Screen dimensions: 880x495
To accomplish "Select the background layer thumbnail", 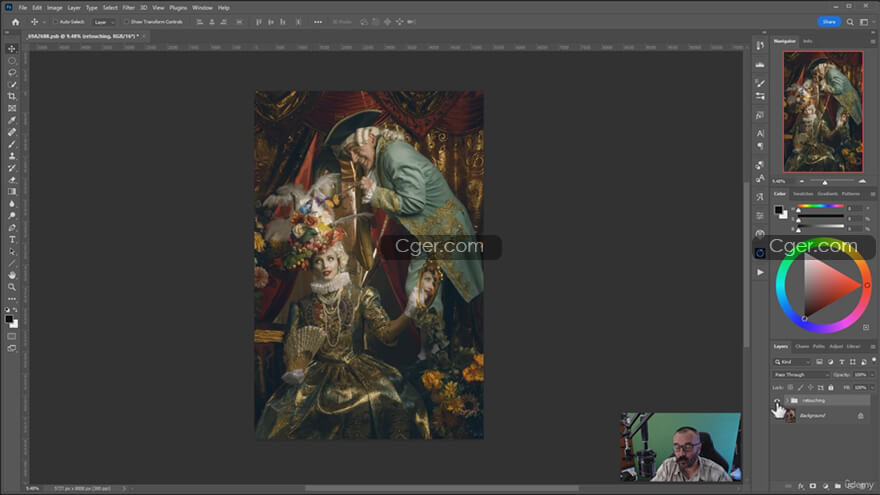I will [x=790, y=415].
